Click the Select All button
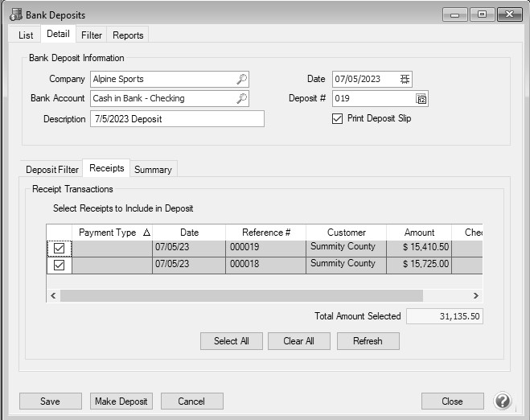 [231, 341]
